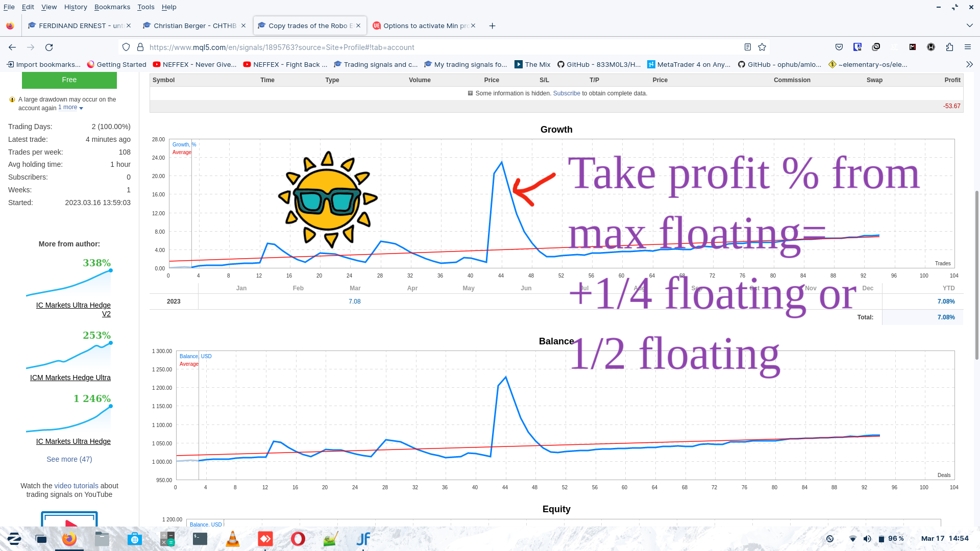Click the green Free subscribe button

coord(69,80)
